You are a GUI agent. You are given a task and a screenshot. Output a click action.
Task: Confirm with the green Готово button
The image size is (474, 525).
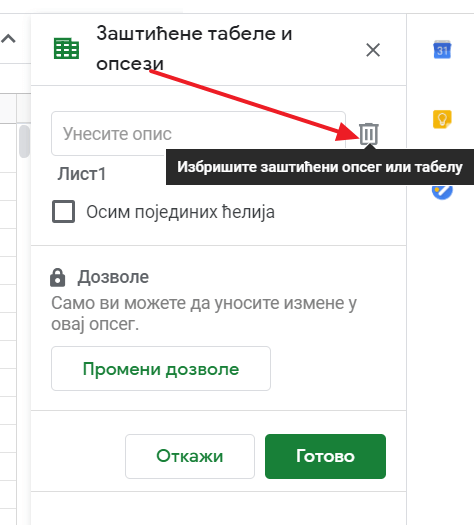(x=325, y=456)
